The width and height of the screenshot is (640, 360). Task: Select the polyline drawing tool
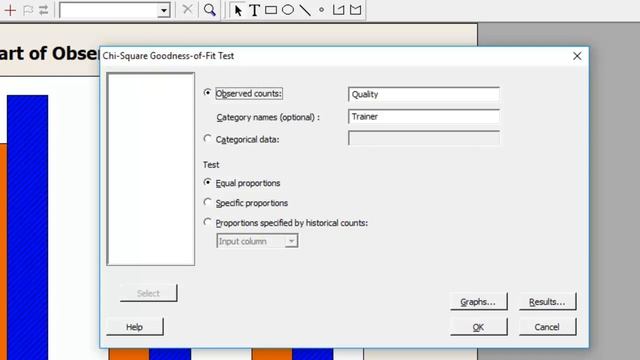tap(338, 10)
